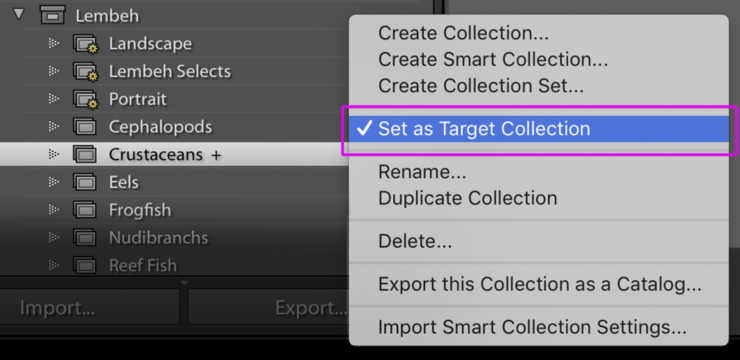Expand the arrow beside Cephalopods

(54, 126)
